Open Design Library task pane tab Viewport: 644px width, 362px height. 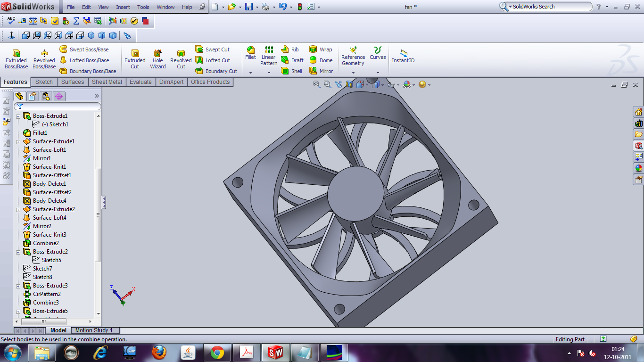(x=638, y=123)
